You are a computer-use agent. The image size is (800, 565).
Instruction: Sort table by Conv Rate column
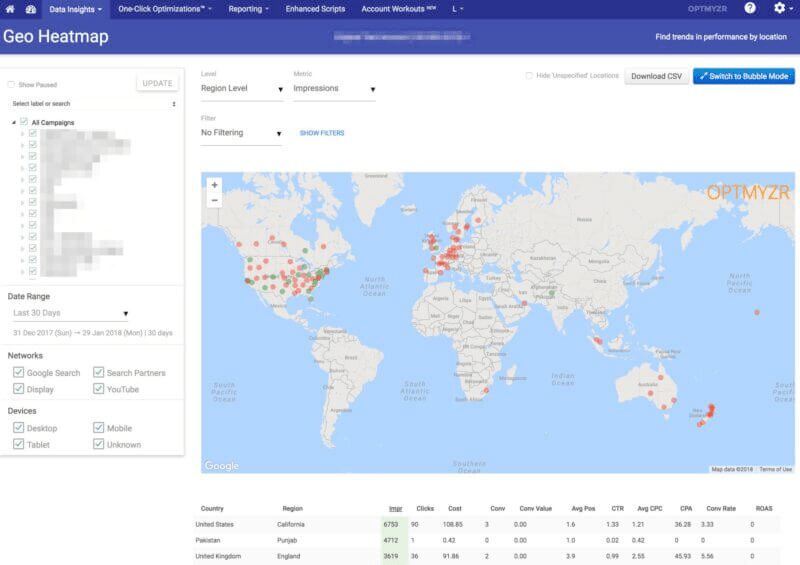(721, 508)
